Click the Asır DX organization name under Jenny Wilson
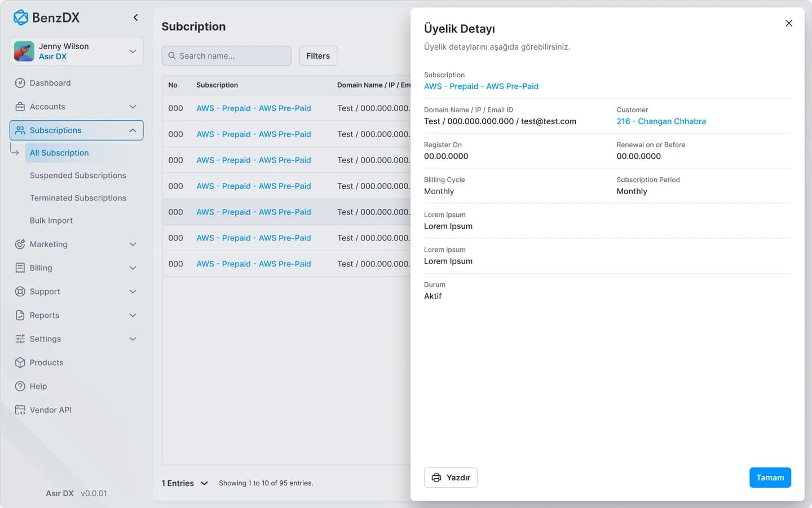The image size is (812, 508). [x=52, y=56]
